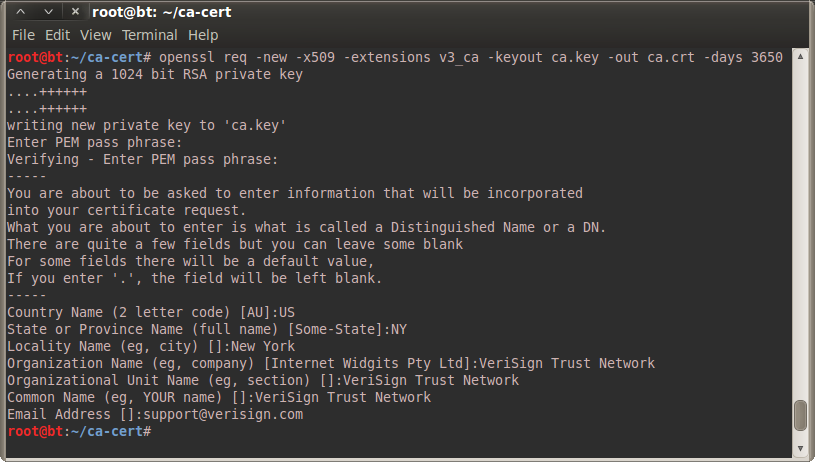Viewport: 815px width, 462px height.
Task: Maximize window with the up-caret button
Action: [23, 12]
